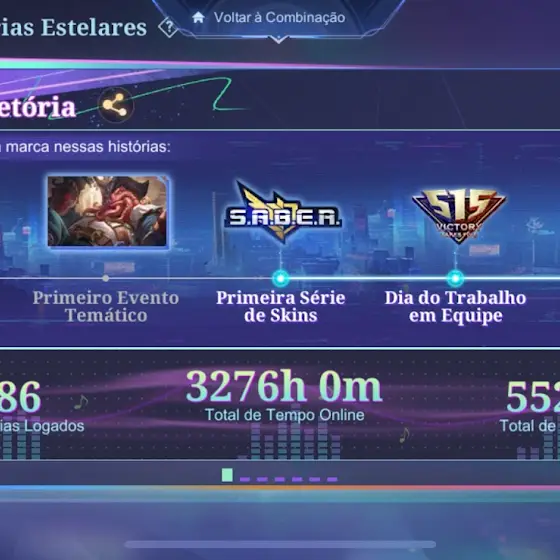560x560 pixels.
Task: Select Dia do Trabalho em Equipe node
Action: pos(455,279)
